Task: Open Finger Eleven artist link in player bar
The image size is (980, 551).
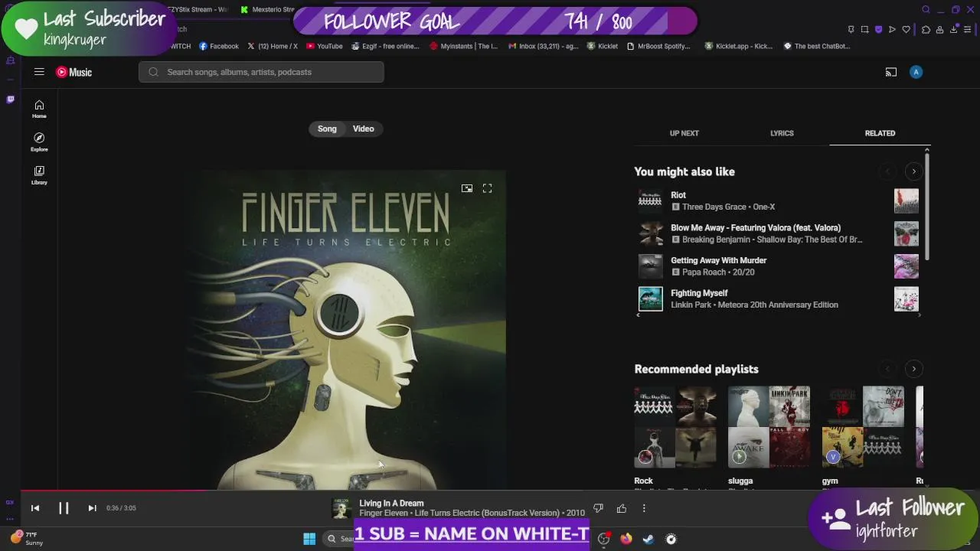Action: pos(384,513)
